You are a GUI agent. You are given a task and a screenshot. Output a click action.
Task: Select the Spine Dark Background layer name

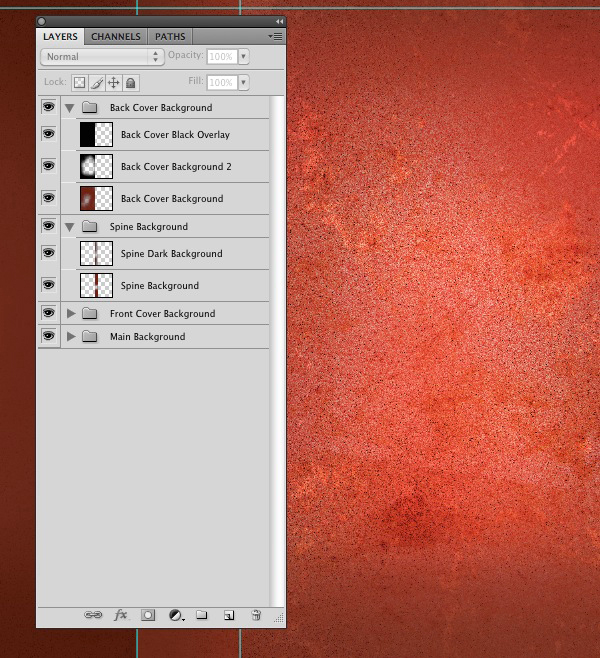tap(172, 253)
